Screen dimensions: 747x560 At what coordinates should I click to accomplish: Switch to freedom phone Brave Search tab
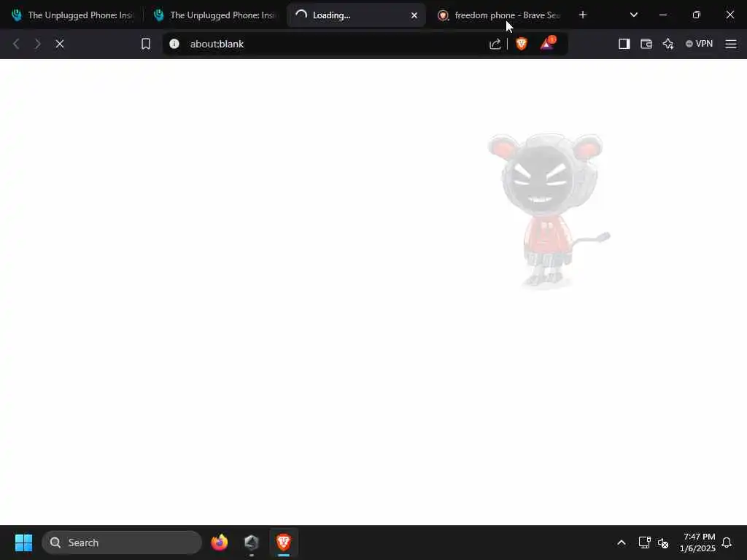[x=498, y=15]
